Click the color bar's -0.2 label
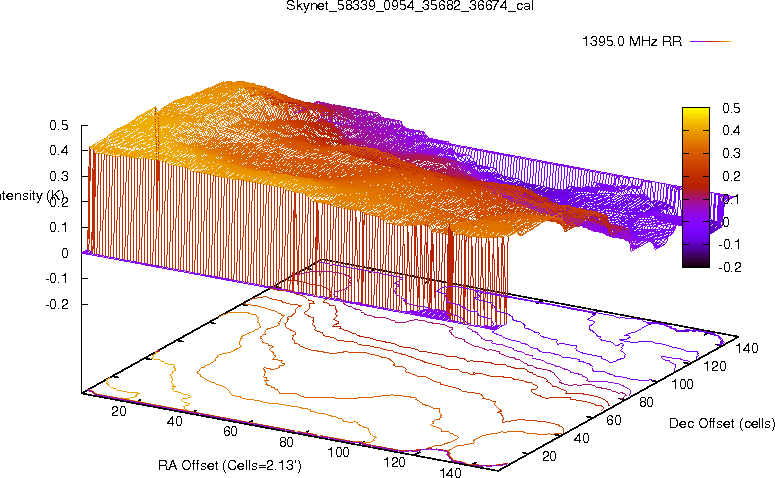 coord(730,267)
